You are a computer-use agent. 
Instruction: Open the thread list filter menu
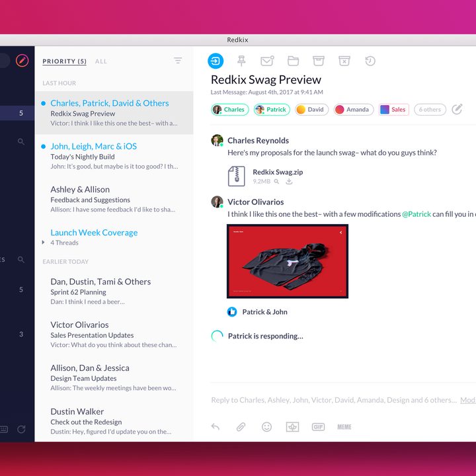pyautogui.click(x=178, y=60)
